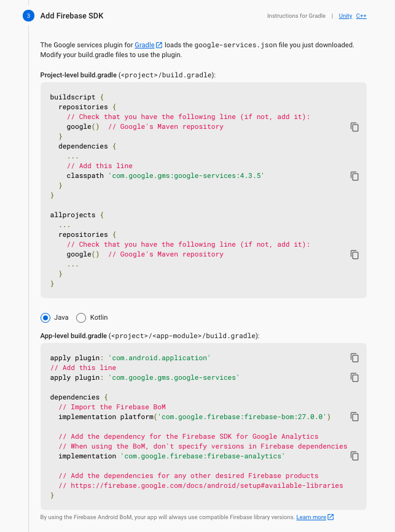Open Learn more about Firebase BoM

[x=311, y=517]
